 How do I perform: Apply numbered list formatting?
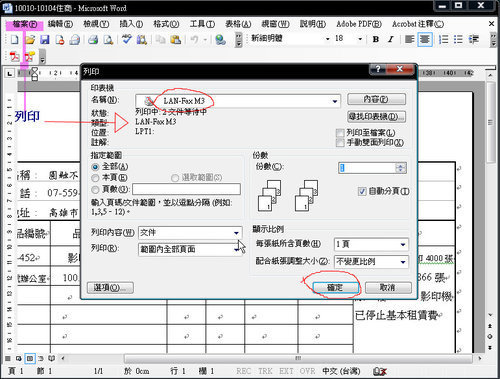point(443,39)
